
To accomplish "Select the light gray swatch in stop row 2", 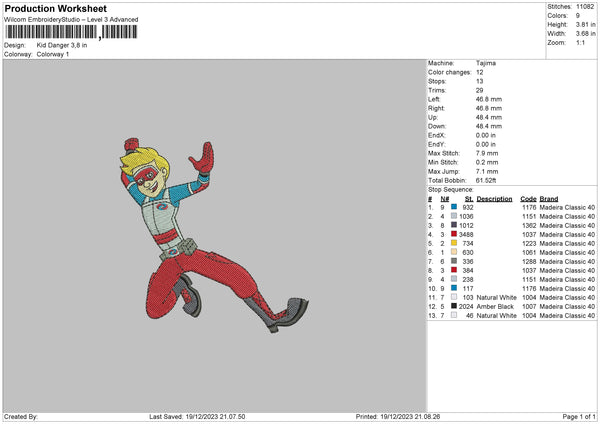I will point(454,216).
